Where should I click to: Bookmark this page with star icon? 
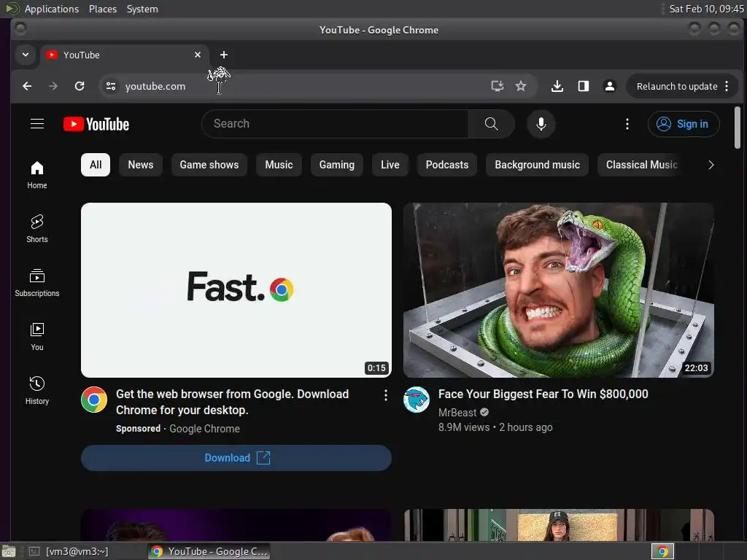point(521,86)
